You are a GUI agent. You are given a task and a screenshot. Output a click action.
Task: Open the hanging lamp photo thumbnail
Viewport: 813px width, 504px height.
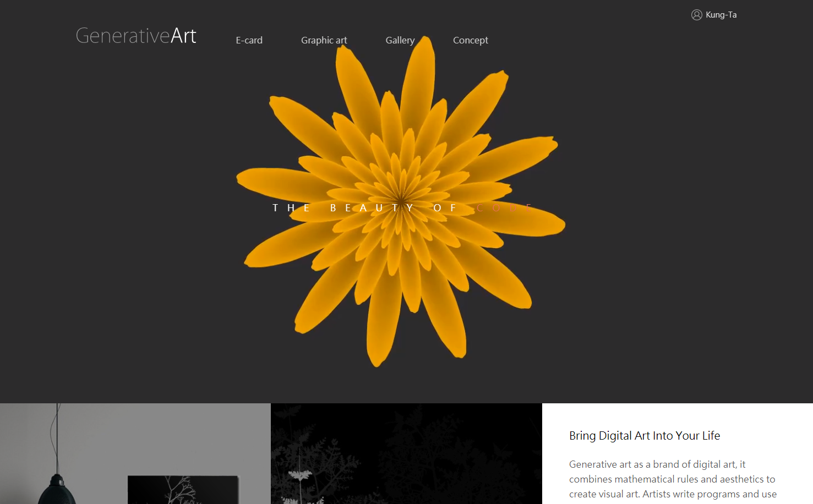pyautogui.click(x=135, y=453)
